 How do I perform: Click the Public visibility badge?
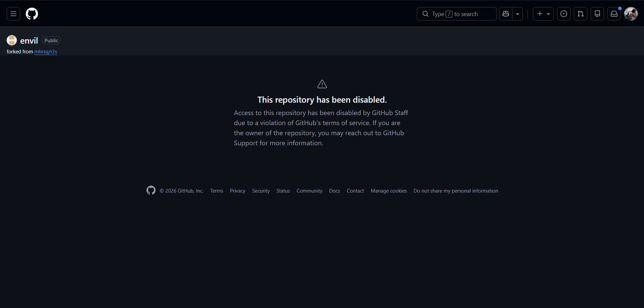tap(51, 41)
